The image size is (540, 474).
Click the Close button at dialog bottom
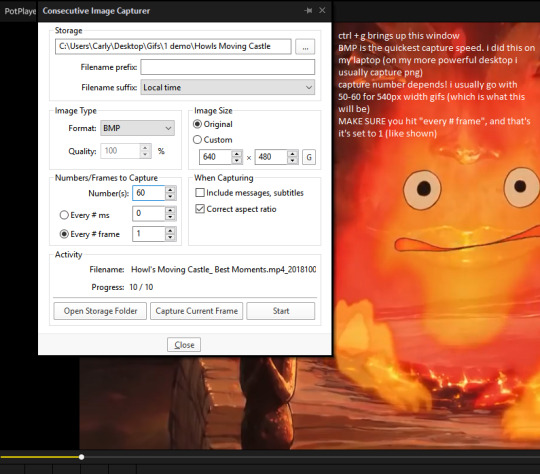pyautogui.click(x=184, y=344)
